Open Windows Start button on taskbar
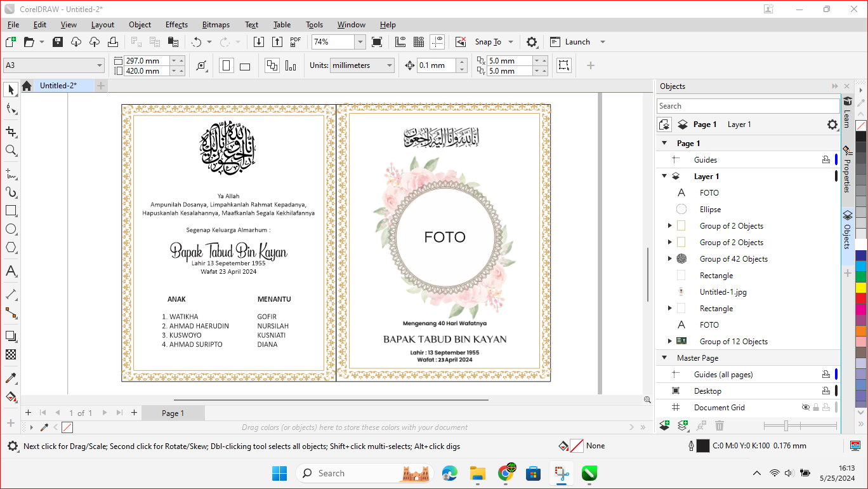 tap(279, 473)
